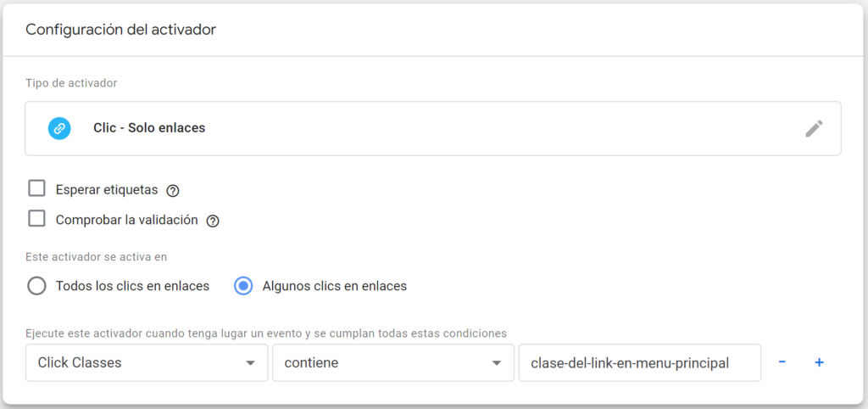Select Todos los clics en enlaces radio

click(36, 287)
